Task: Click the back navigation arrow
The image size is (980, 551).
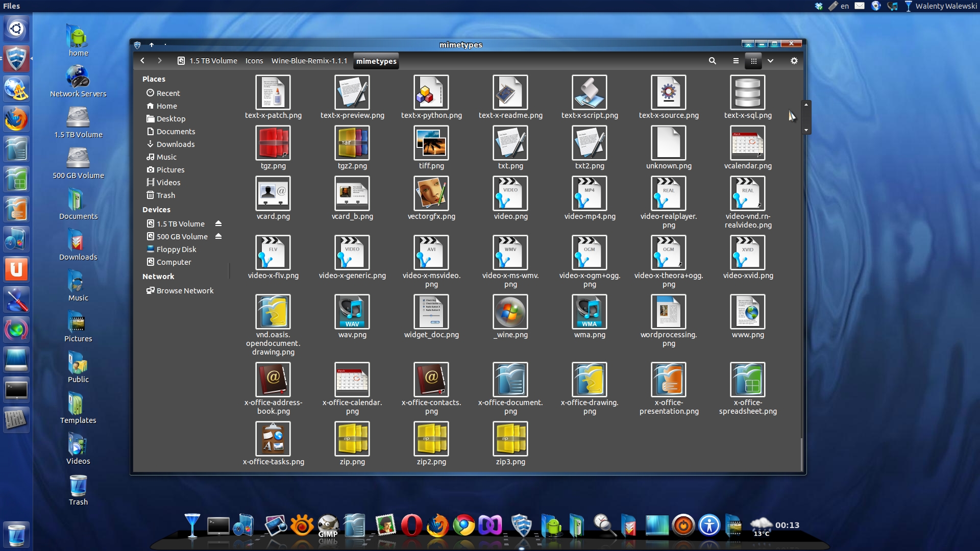Action: click(142, 61)
